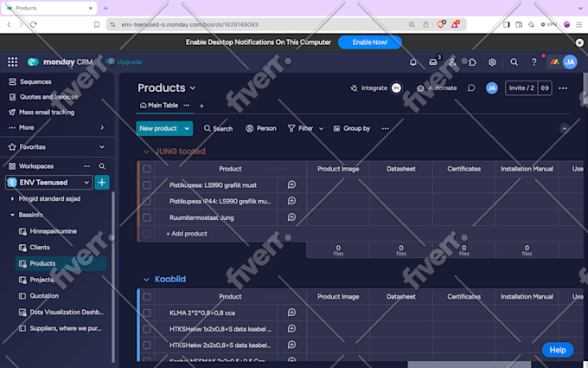The width and height of the screenshot is (588, 368).
Task: Open conversation for HTKSHekw 1x2x0,8+S row
Action: (x=291, y=328)
